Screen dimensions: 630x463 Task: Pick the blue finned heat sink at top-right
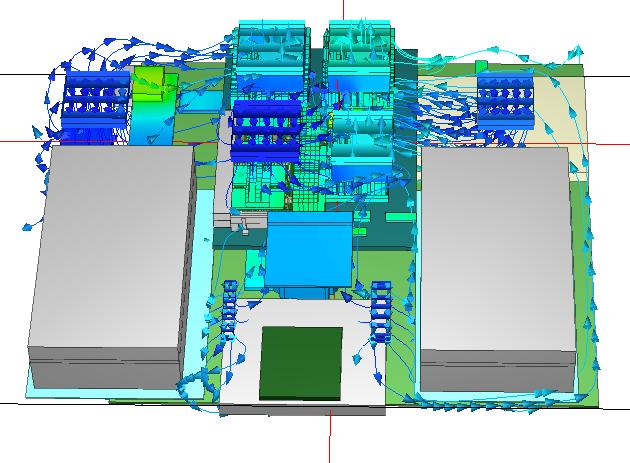pyautogui.click(x=508, y=99)
